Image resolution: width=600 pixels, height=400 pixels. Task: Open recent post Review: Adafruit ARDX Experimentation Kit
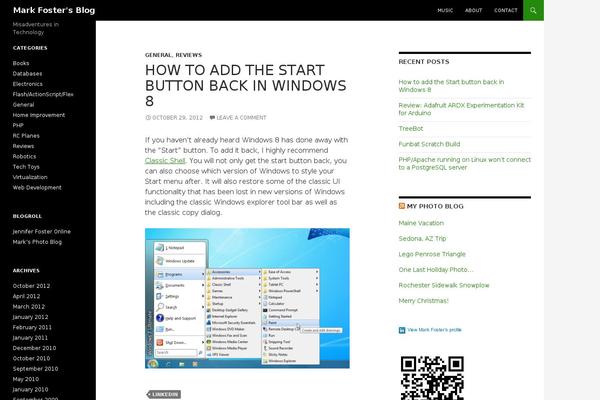pyautogui.click(x=461, y=109)
